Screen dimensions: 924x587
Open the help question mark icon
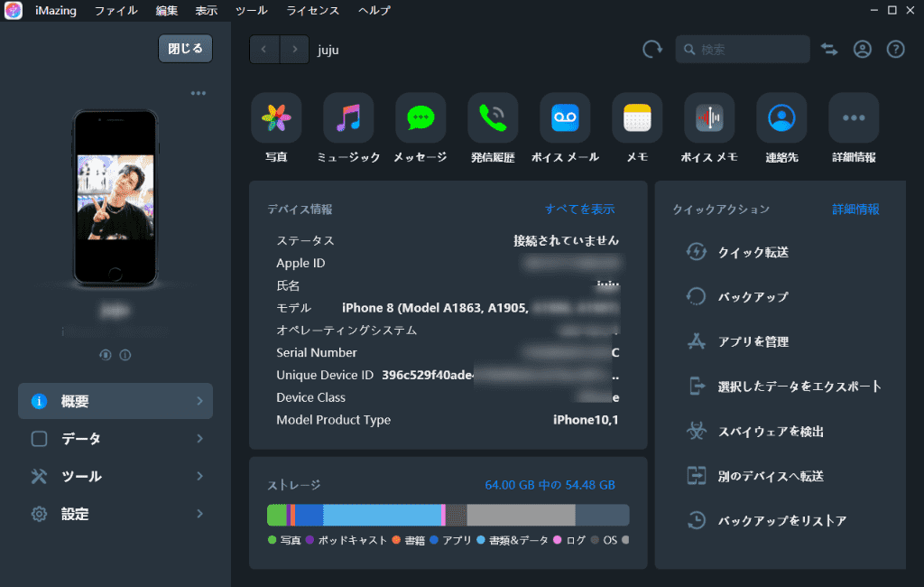pos(896,50)
